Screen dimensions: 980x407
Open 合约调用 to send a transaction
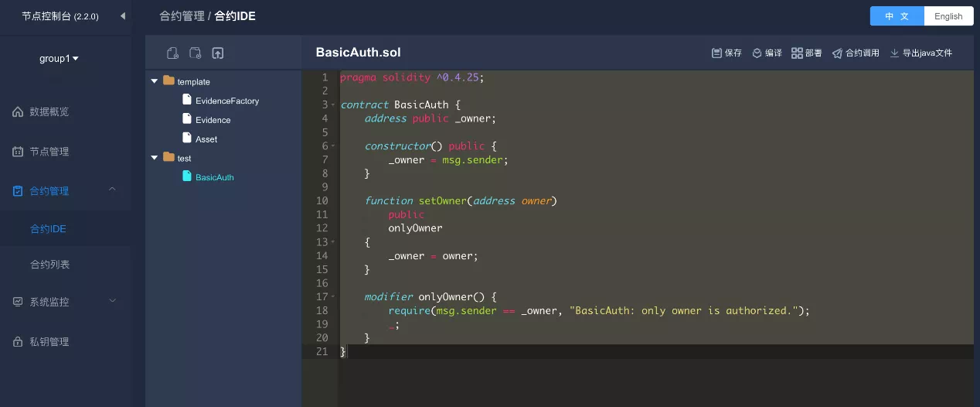[x=856, y=53]
